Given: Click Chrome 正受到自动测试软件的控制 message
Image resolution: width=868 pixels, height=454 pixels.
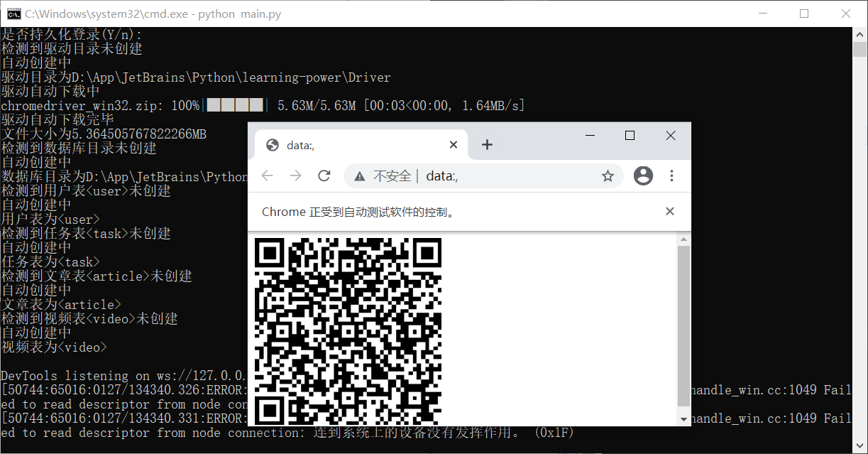Looking at the screenshot, I should point(358,212).
